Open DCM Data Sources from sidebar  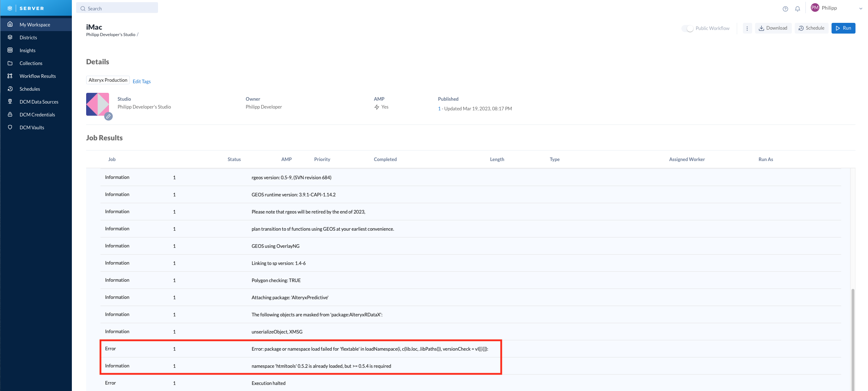(x=10, y=101)
